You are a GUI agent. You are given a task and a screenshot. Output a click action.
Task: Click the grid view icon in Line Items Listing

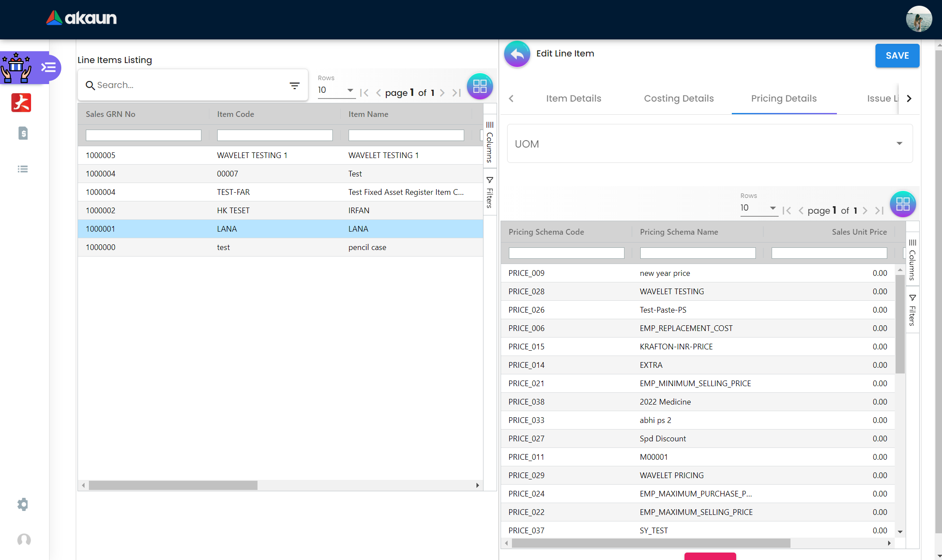(480, 86)
